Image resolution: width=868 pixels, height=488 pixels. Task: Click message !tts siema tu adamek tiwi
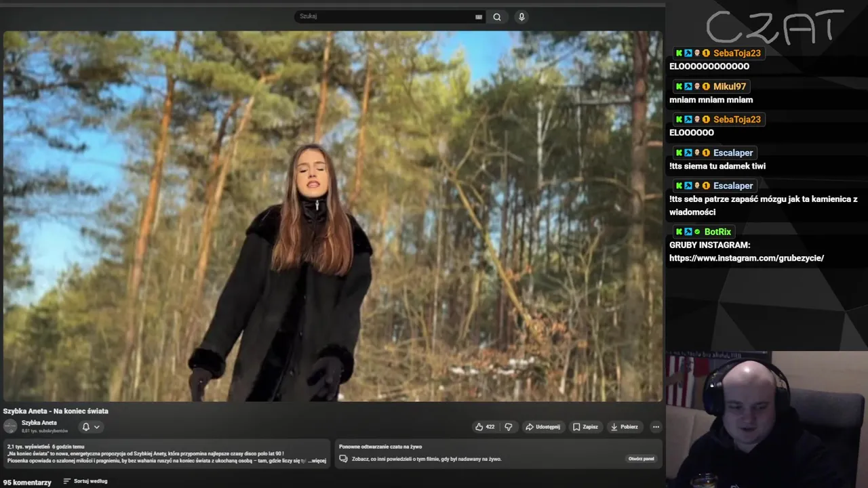[717, 166]
